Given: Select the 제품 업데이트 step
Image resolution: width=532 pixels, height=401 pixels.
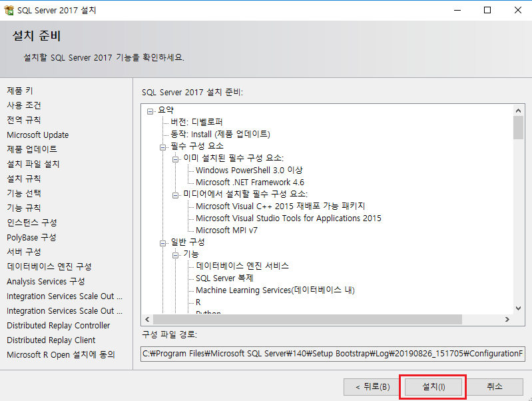Looking at the screenshot, I should coord(32,149).
